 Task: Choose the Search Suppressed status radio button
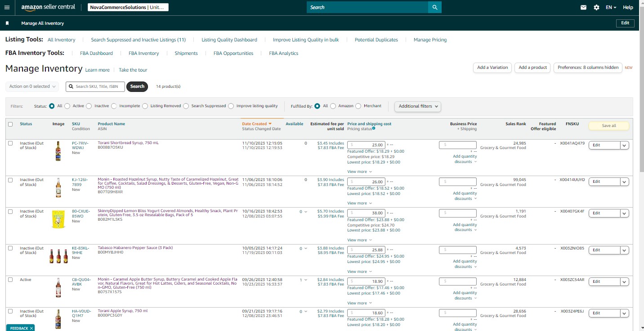tap(186, 106)
